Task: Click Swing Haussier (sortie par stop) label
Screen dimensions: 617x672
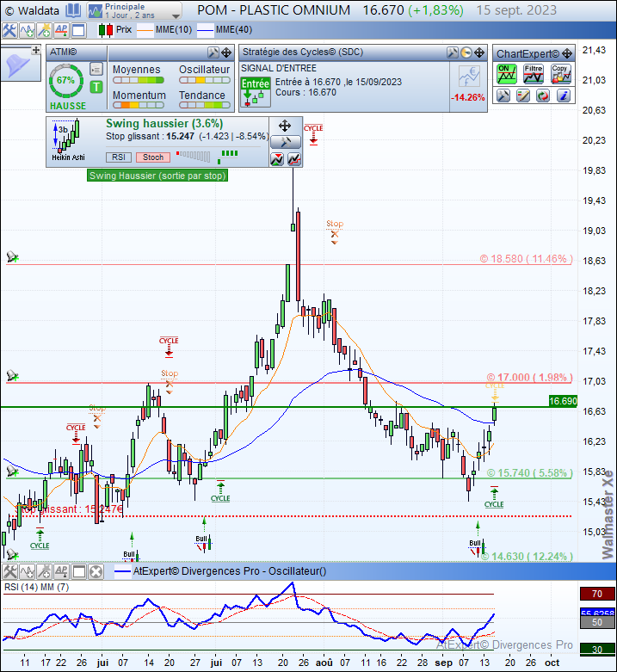Action: coord(157,176)
